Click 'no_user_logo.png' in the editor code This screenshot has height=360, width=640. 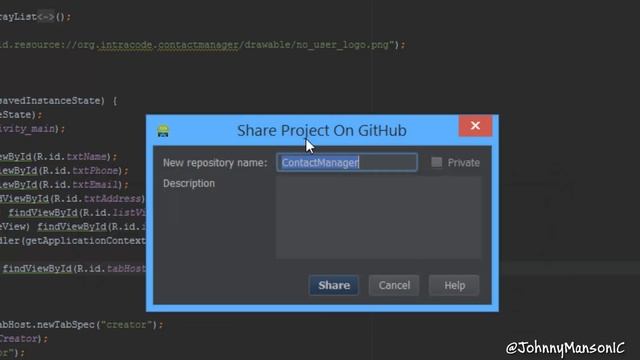pyautogui.click(x=342, y=44)
